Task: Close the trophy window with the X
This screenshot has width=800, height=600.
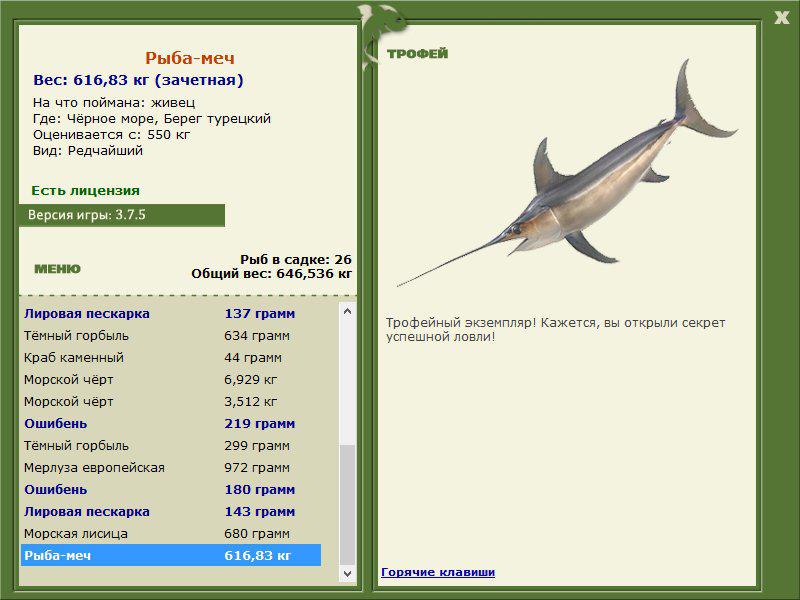Action: point(782,18)
